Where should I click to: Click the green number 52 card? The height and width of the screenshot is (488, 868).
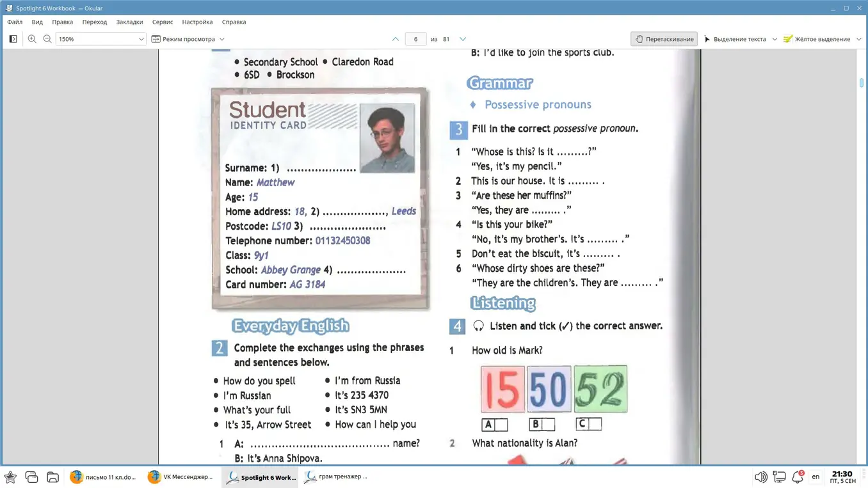(x=600, y=389)
